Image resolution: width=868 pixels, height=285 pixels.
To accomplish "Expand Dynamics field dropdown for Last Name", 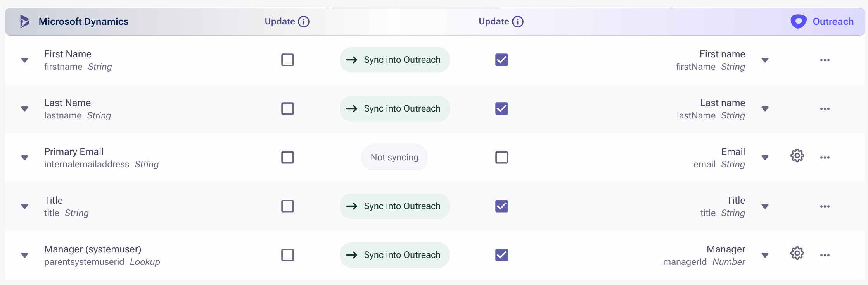I will [x=24, y=109].
